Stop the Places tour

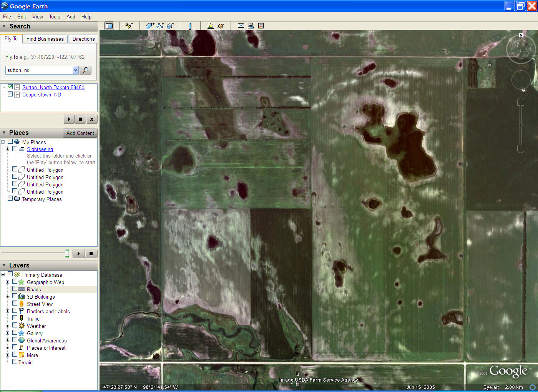[91, 254]
